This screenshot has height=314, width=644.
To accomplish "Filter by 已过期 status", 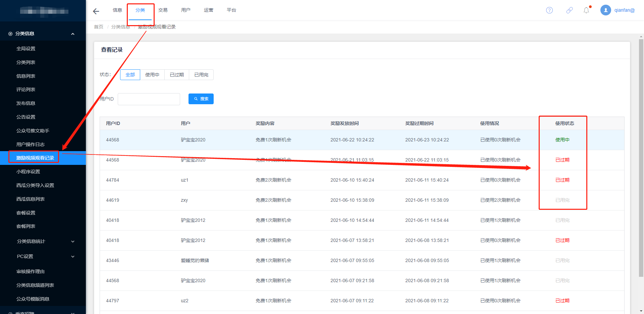I will (x=177, y=75).
